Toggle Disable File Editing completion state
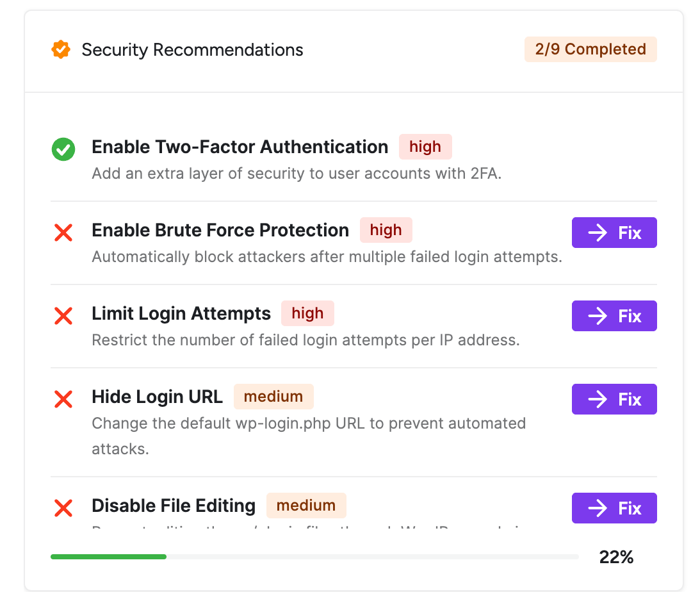 [x=63, y=508]
